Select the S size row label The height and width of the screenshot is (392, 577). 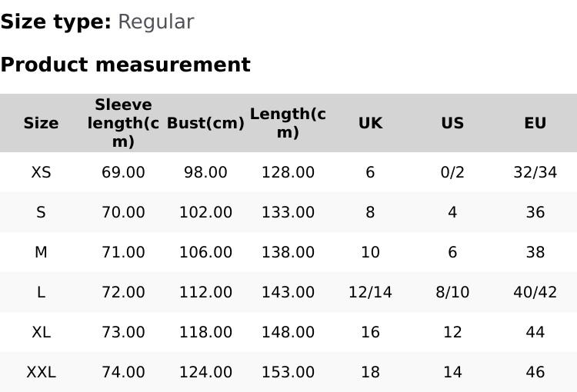[x=41, y=212]
